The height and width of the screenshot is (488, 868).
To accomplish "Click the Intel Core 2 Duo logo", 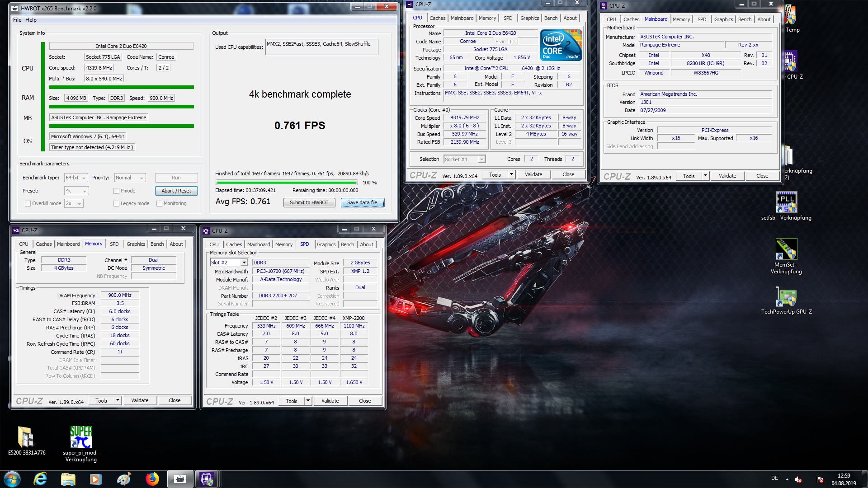I will coord(561,45).
